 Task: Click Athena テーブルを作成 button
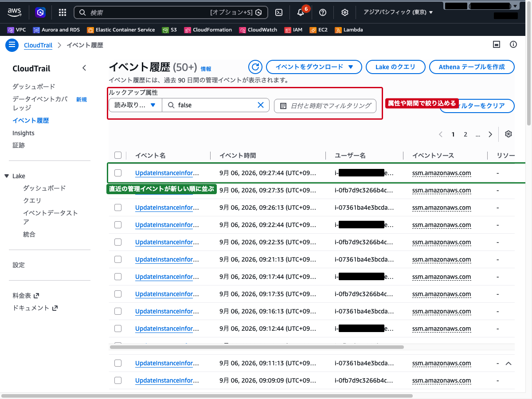tap(472, 67)
